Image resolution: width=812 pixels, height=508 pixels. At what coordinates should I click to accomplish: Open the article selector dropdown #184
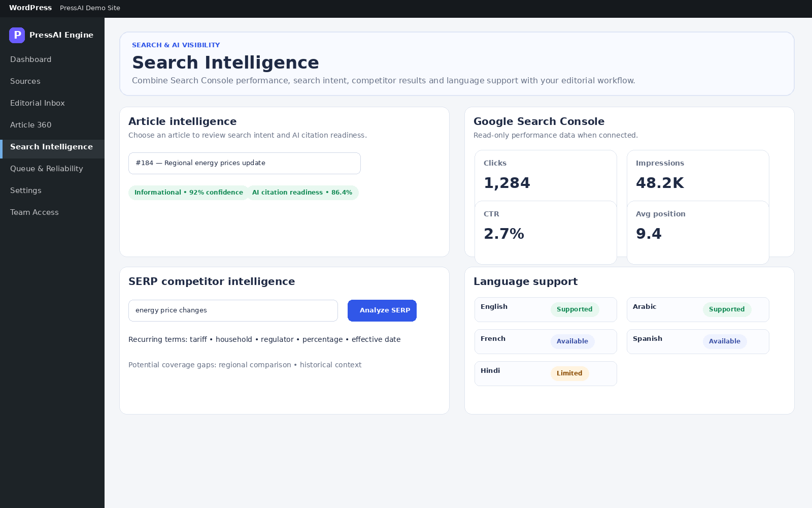(245, 163)
